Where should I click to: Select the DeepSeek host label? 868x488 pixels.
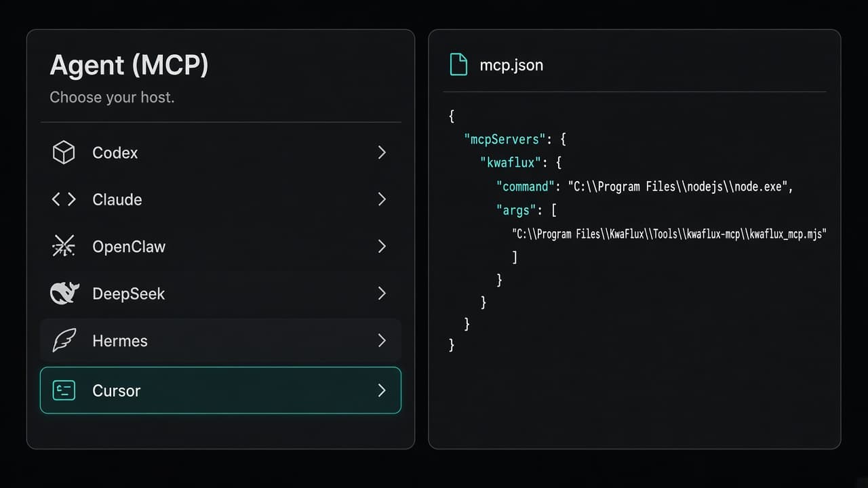(129, 294)
